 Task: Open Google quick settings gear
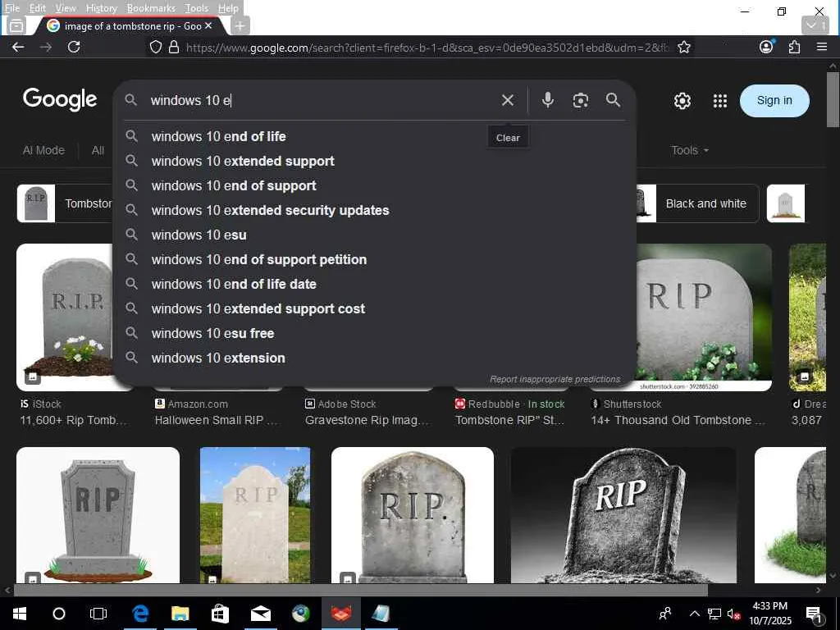(682, 101)
